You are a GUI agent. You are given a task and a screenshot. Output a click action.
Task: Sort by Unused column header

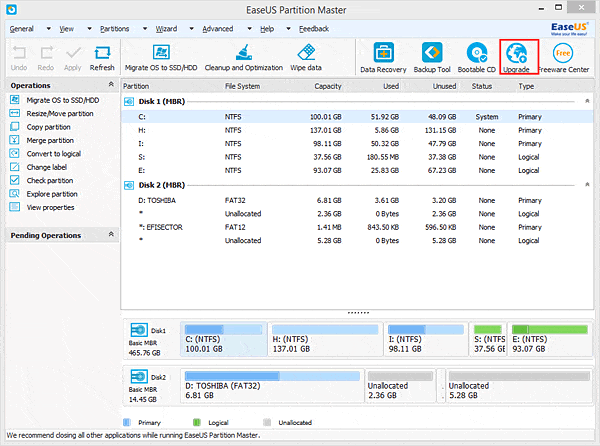click(444, 86)
